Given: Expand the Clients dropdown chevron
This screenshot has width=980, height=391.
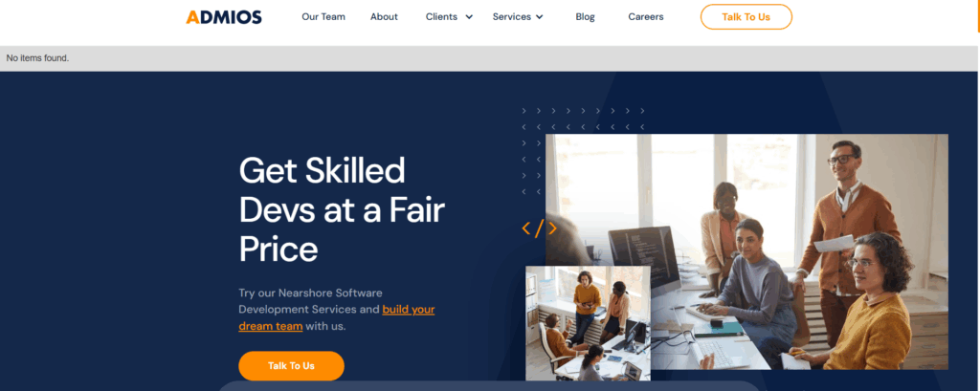Looking at the screenshot, I should pos(469,17).
